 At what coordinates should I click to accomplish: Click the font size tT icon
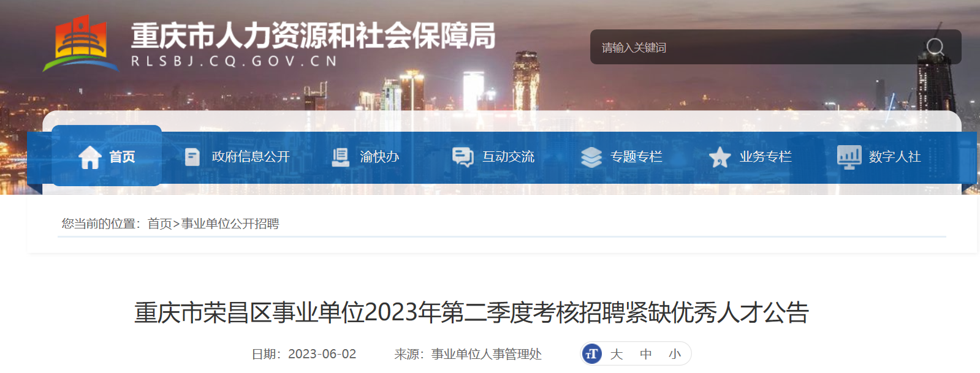(591, 354)
